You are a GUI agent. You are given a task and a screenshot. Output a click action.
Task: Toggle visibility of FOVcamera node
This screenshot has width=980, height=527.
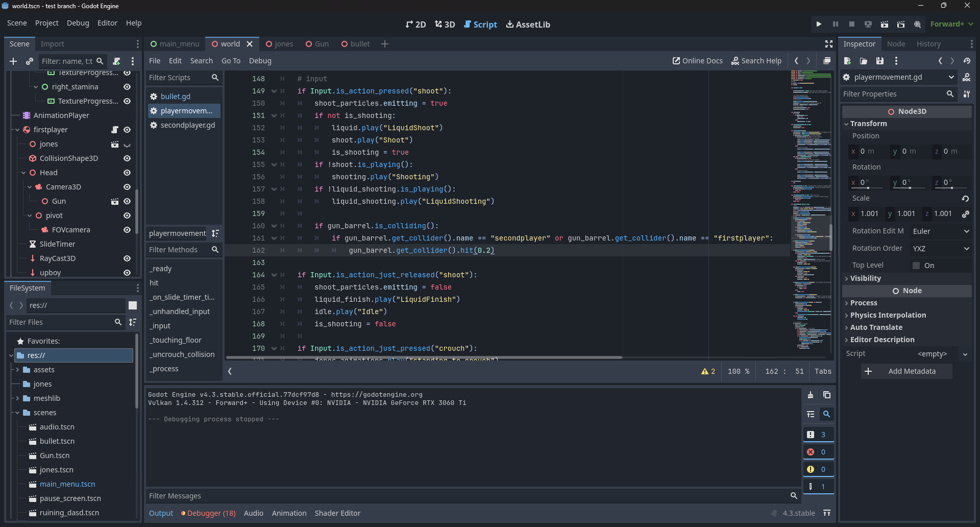click(127, 230)
